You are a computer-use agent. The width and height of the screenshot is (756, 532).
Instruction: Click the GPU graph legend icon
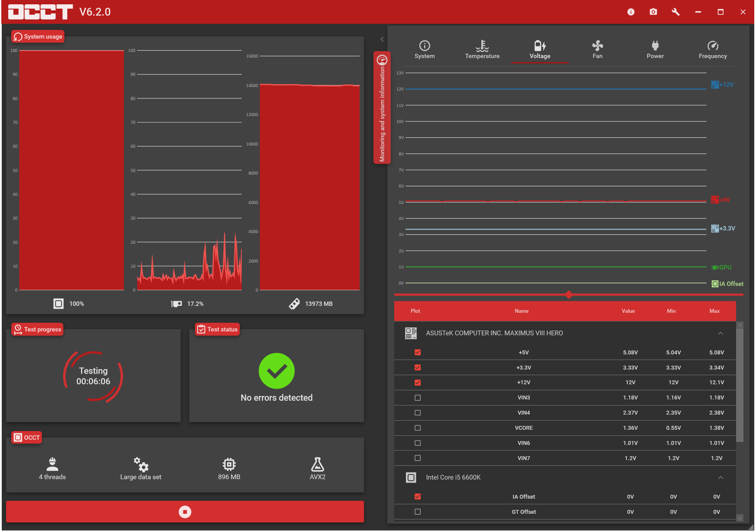[x=715, y=267]
